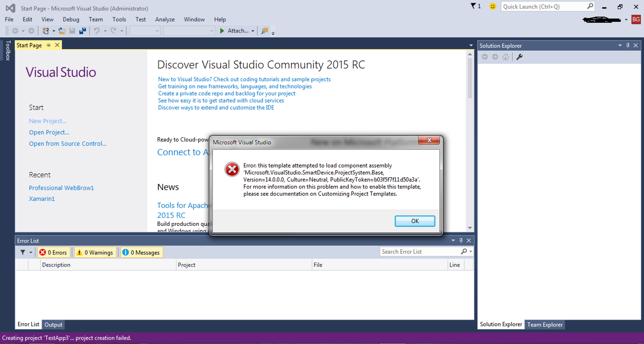
Task: Click the Save All toolbar icon
Action: [x=83, y=31]
